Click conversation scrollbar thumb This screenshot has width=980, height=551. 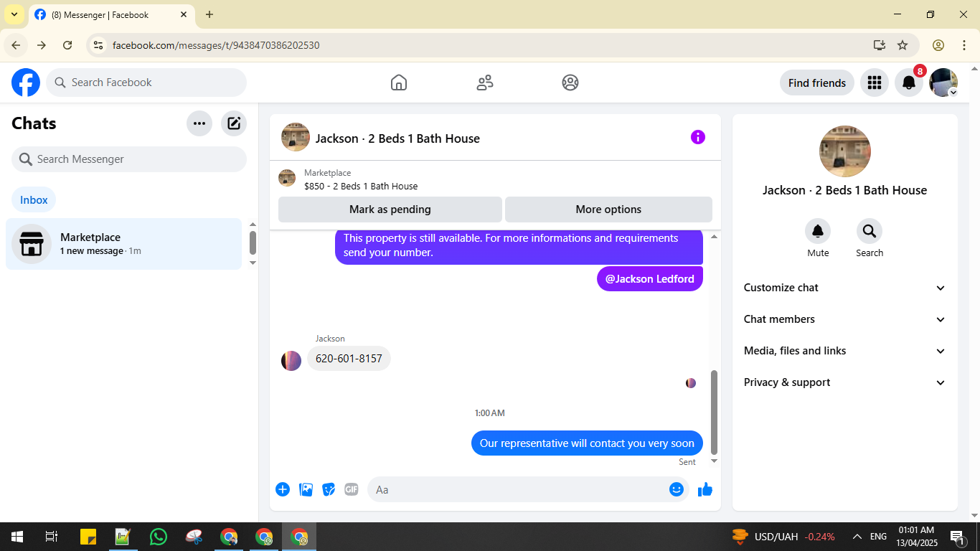point(714,412)
